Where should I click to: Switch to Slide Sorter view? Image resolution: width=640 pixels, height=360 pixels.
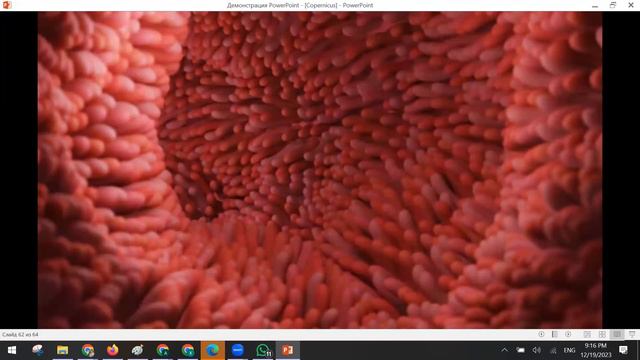pos(602,334)
